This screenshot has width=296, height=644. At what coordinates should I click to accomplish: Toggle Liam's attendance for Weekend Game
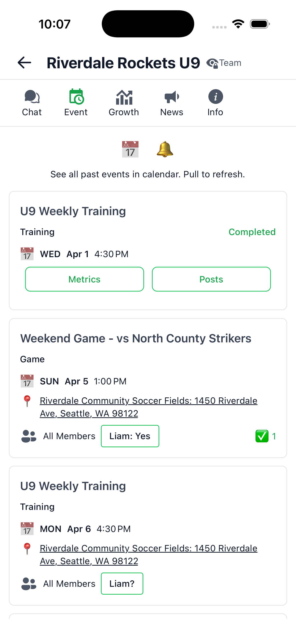pos(130,436)
